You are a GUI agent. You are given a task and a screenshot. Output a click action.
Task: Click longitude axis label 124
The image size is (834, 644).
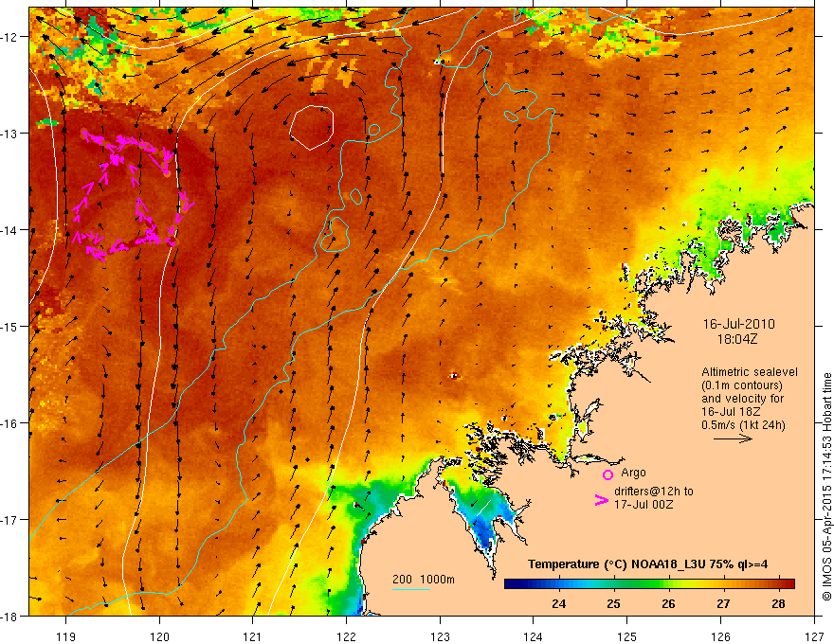click(x=534, y=636)
